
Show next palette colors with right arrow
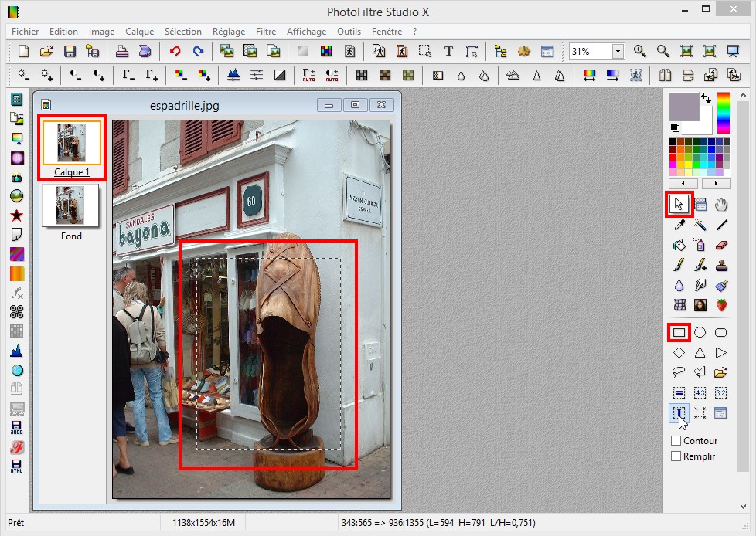point(716,184)
